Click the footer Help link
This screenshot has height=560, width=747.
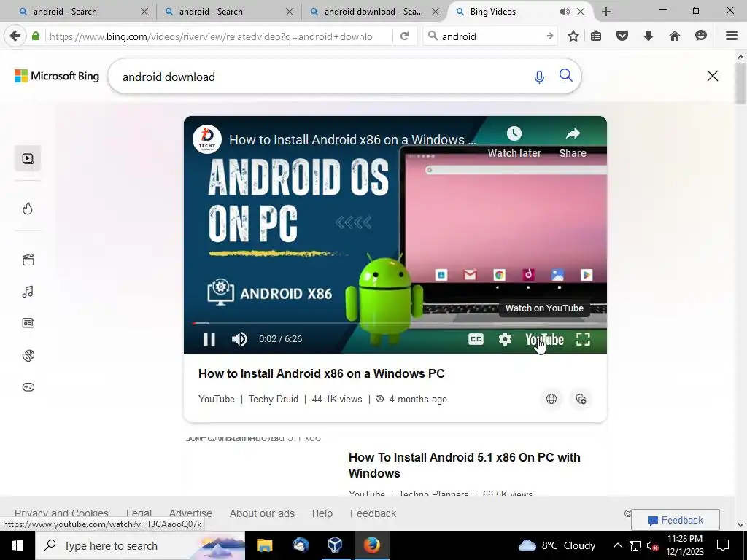(x=322, y=513)
